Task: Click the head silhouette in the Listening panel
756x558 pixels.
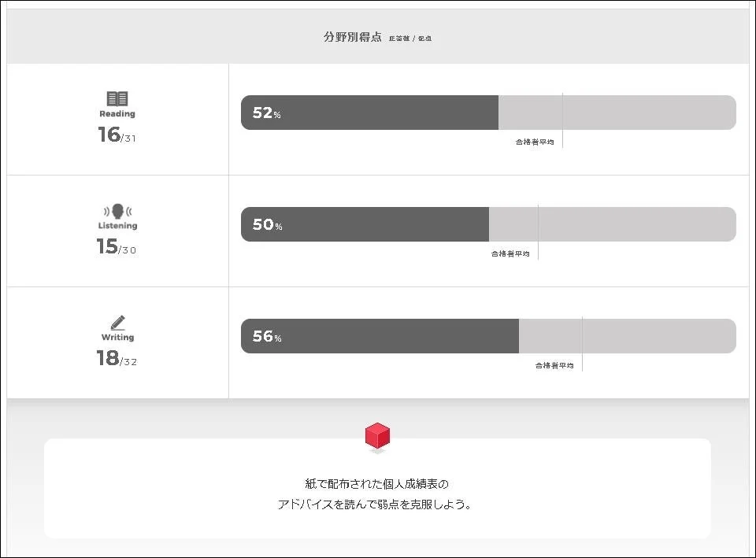Action: click(117, 209)
